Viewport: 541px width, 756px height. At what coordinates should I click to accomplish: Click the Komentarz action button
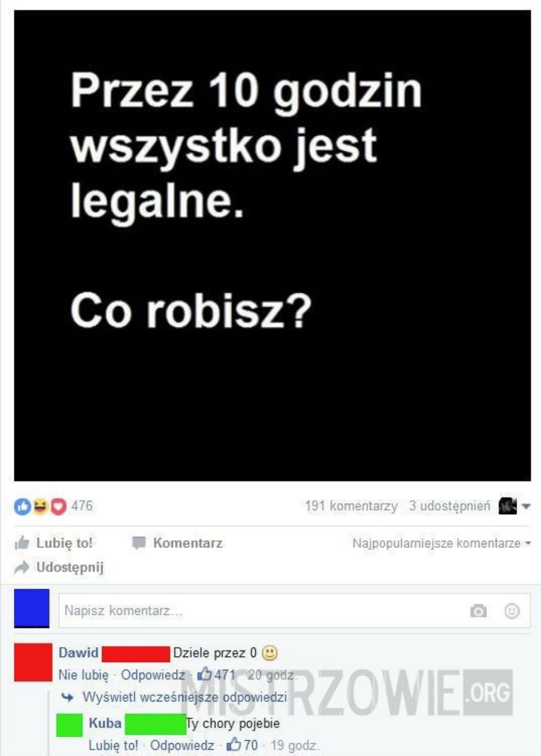(x=177, y=543)
